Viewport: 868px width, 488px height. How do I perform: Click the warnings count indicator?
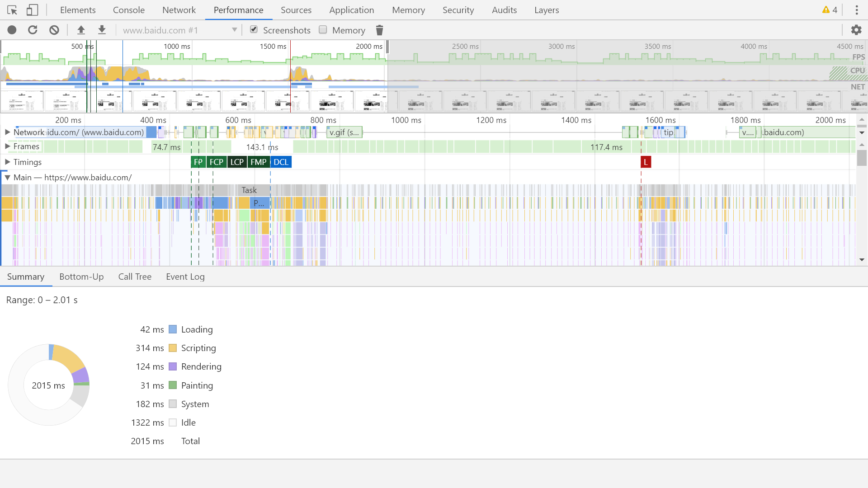pyautogui.click(x=830, y=10)
